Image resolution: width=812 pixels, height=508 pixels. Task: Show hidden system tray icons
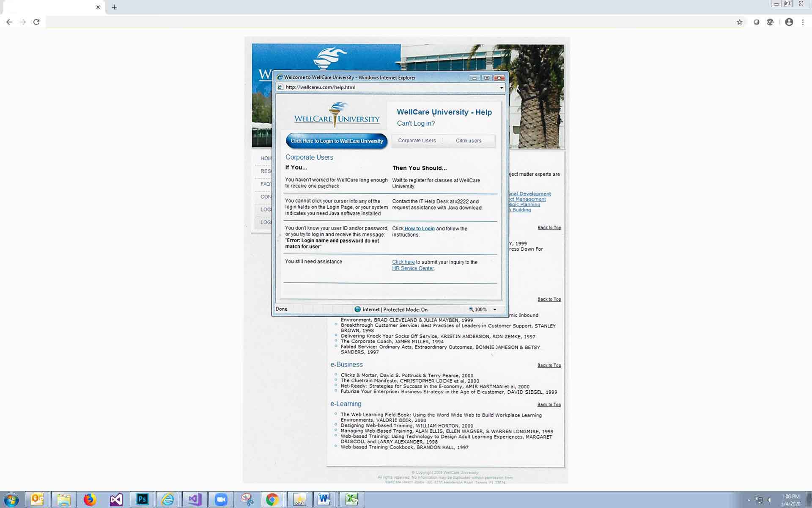tap(749, 500)
